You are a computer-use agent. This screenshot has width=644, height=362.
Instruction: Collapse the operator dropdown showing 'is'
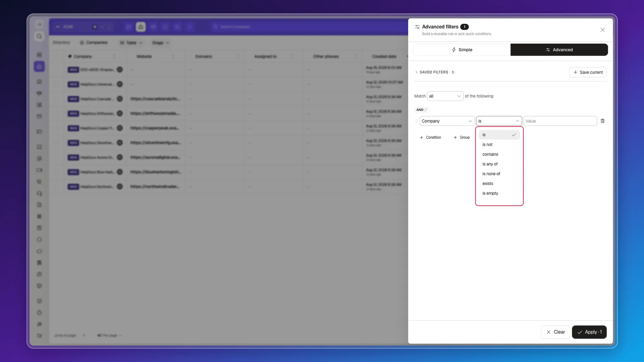(x=499, y=121)
